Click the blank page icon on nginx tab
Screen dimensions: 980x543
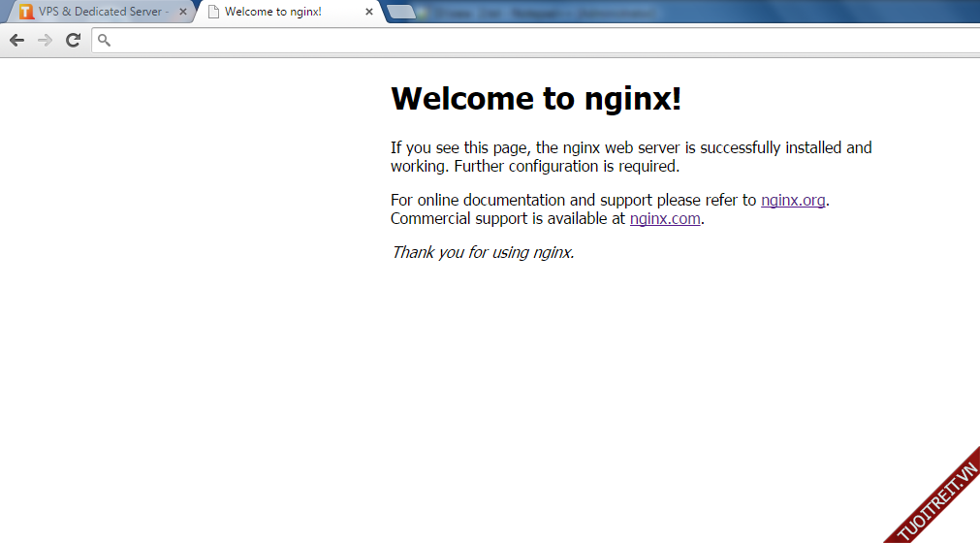coord(213,12)
